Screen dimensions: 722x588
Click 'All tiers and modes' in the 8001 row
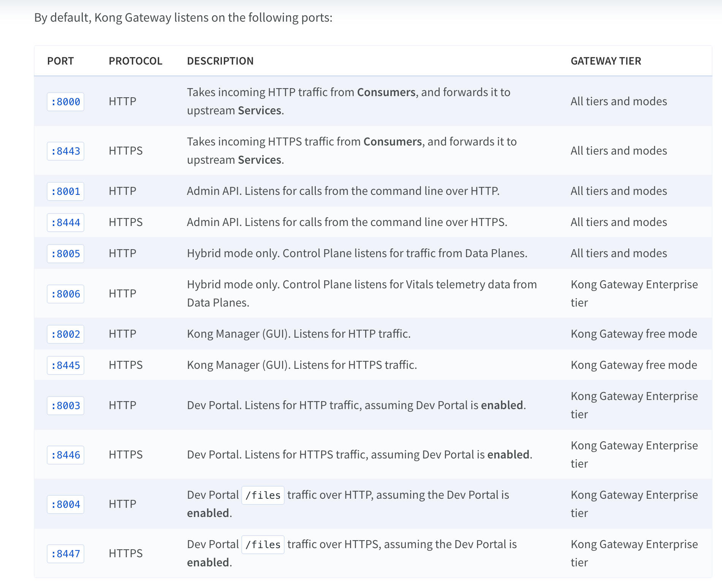pos(619,191)
